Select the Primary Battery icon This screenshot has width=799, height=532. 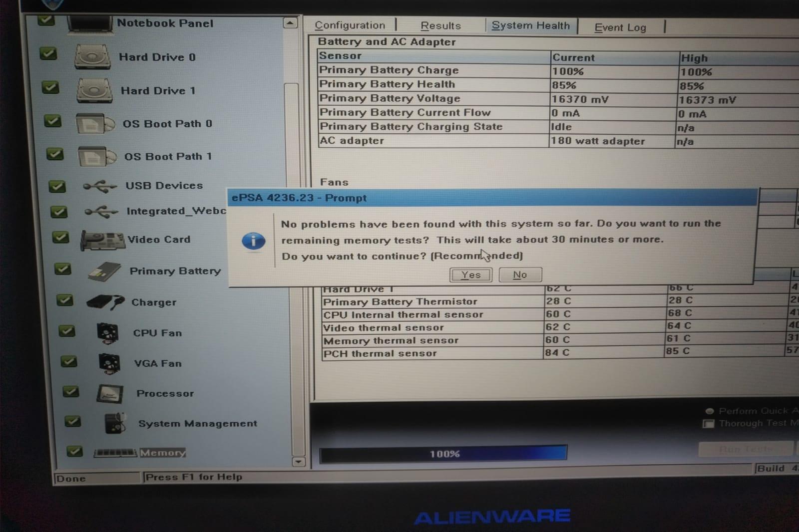click(104, 272)
